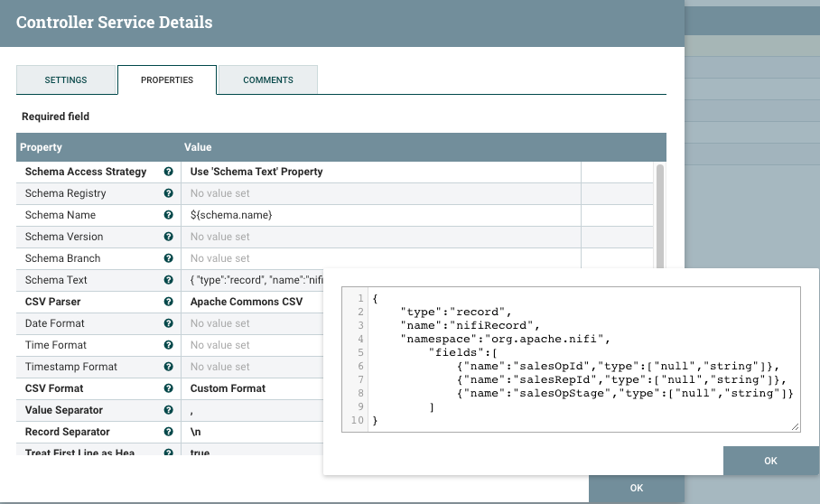Screen dimensions: 820x504
Task: Click help icon next to Schema Access Strategy
Action: (169, 172)
